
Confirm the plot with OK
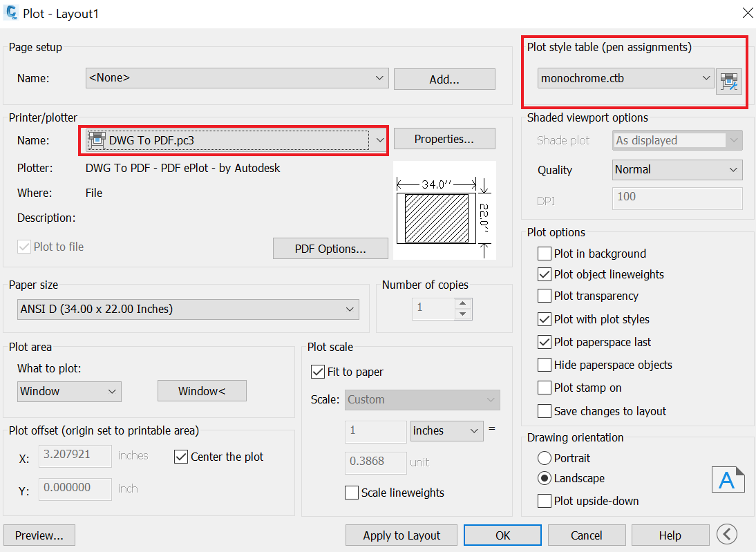[502, 535]
